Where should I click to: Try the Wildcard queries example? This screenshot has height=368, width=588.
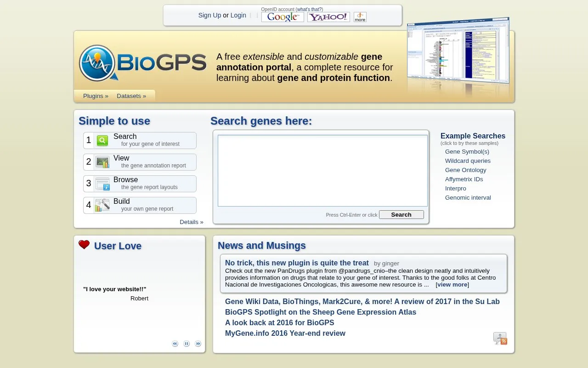tap(468, 161)
